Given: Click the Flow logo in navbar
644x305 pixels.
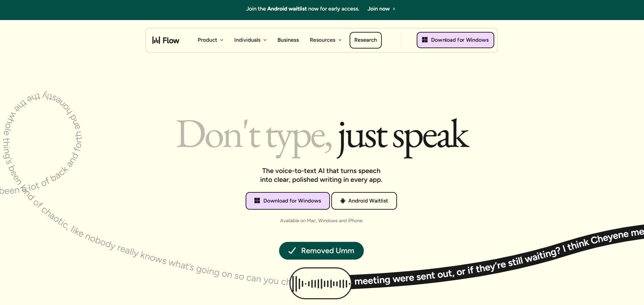Looking at the screenshot, I should pos(166,40).
